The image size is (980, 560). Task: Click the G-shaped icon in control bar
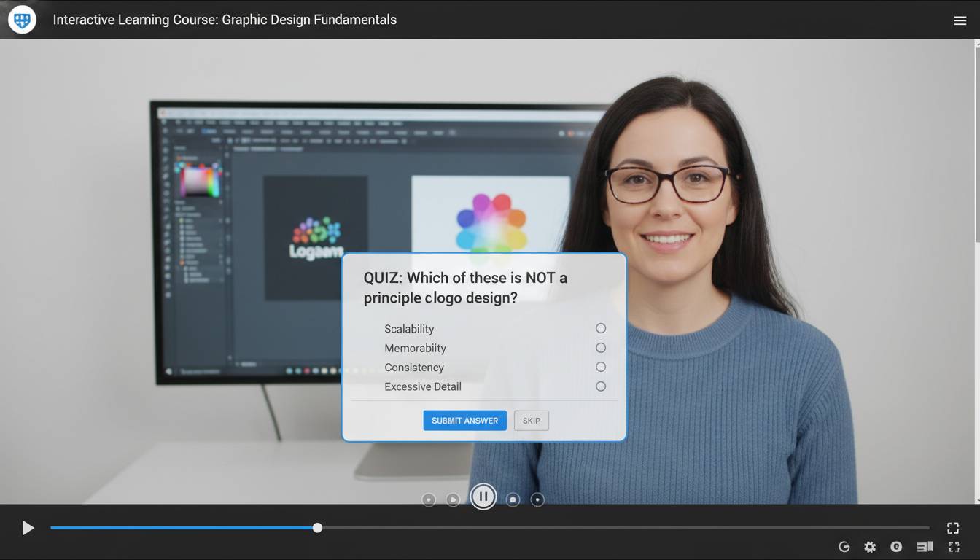point(844,547)
